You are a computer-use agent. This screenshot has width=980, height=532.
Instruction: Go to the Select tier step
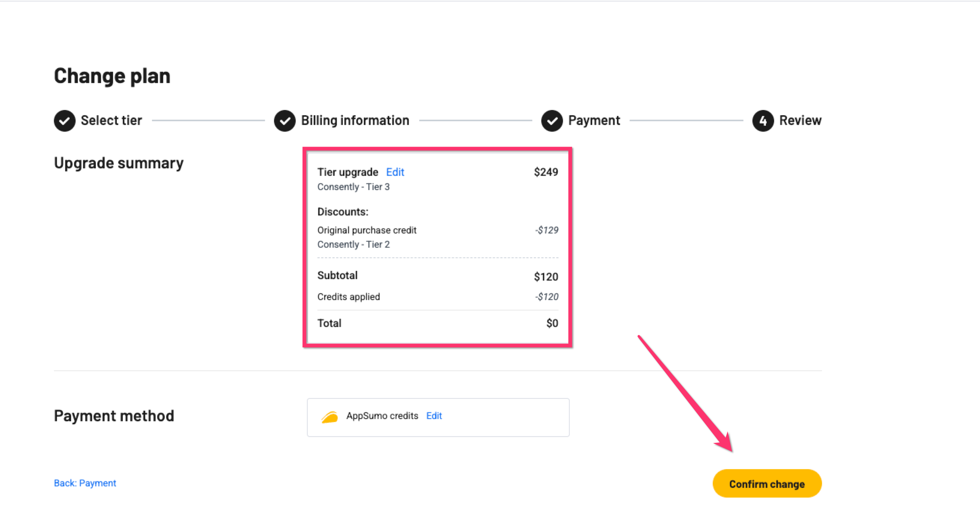111,120
